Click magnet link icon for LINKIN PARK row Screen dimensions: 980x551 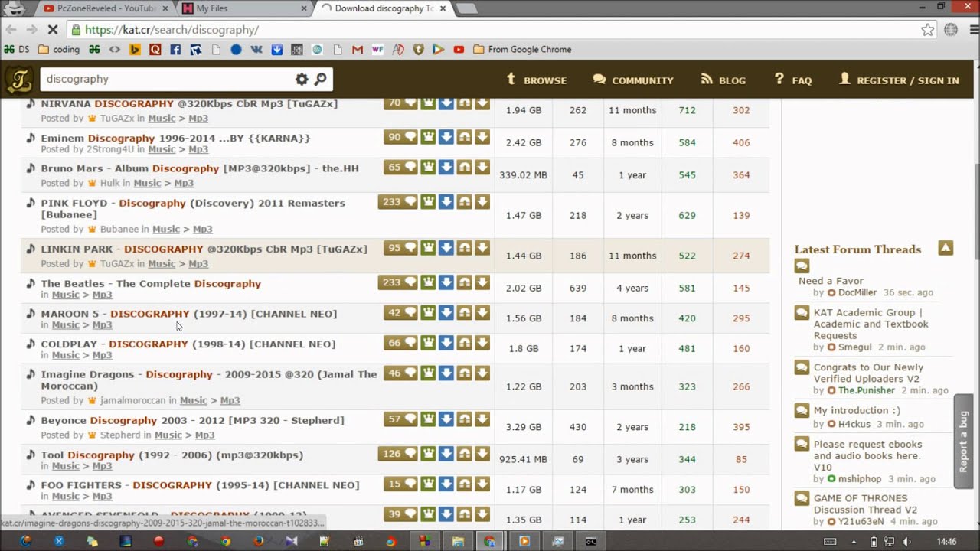pyautogui.click(x=464, y=247)
